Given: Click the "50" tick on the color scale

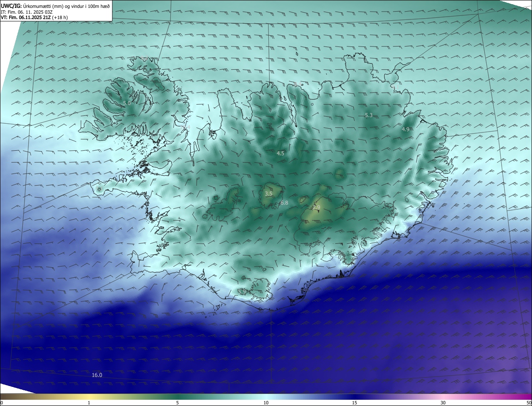Looking at the screenshot, I should [529, 403].
